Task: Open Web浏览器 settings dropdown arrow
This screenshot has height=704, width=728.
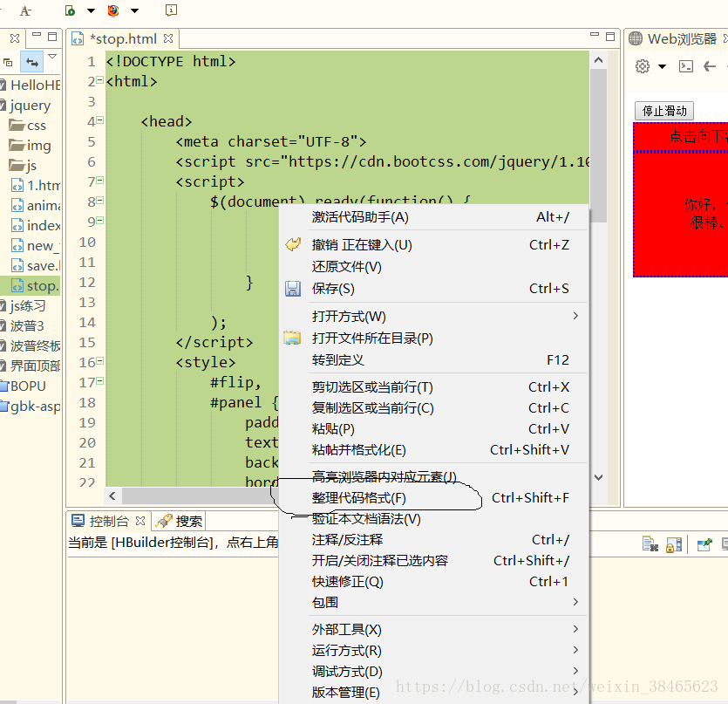Action: point(663,66)
